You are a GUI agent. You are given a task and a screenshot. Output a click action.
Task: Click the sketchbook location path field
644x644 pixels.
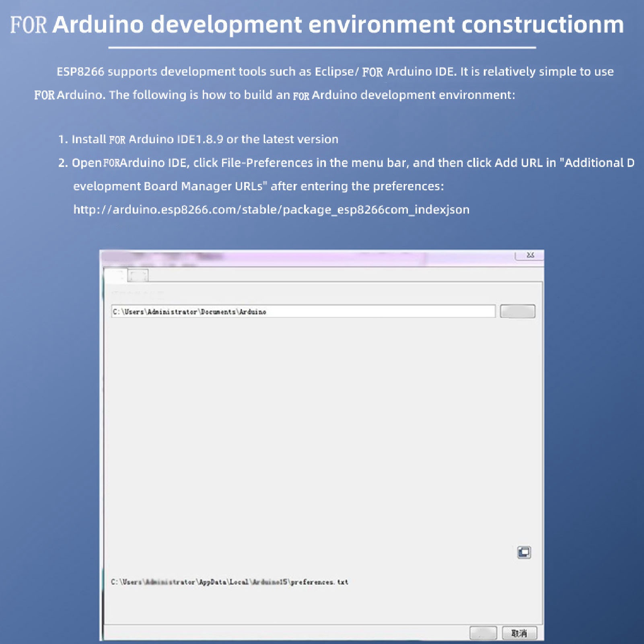coord(303,311)
